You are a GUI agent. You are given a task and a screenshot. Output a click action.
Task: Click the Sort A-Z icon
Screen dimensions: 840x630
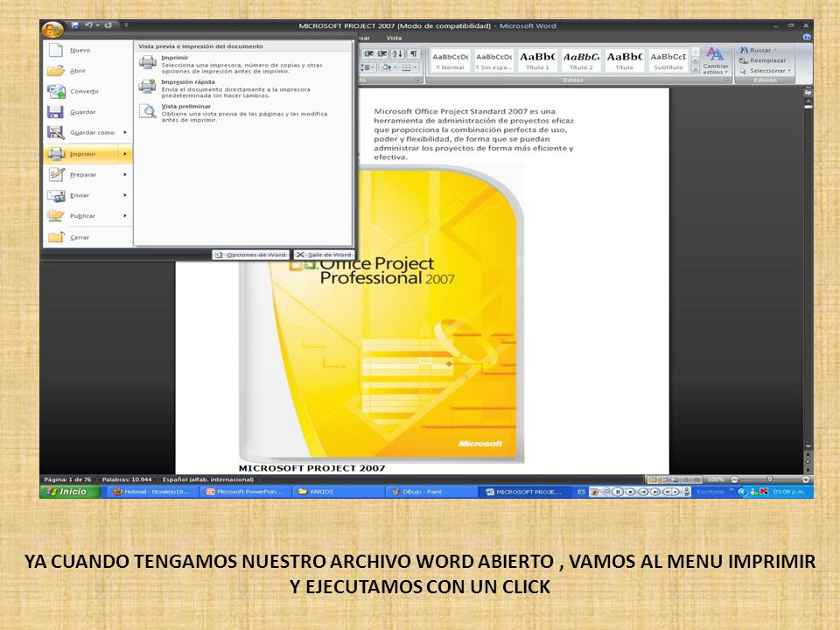point(397,53)
